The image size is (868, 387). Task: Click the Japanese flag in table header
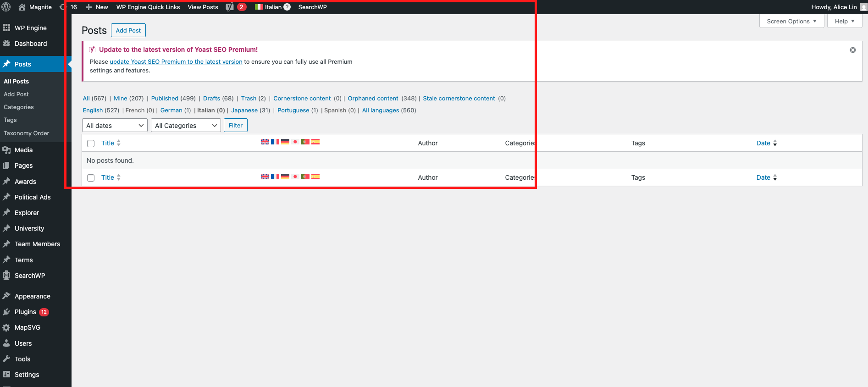click(x=295, y=142)
